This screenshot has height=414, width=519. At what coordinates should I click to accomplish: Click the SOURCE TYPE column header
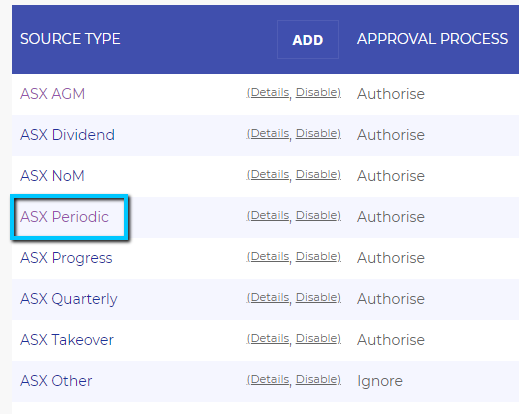[x=70, y=39]
